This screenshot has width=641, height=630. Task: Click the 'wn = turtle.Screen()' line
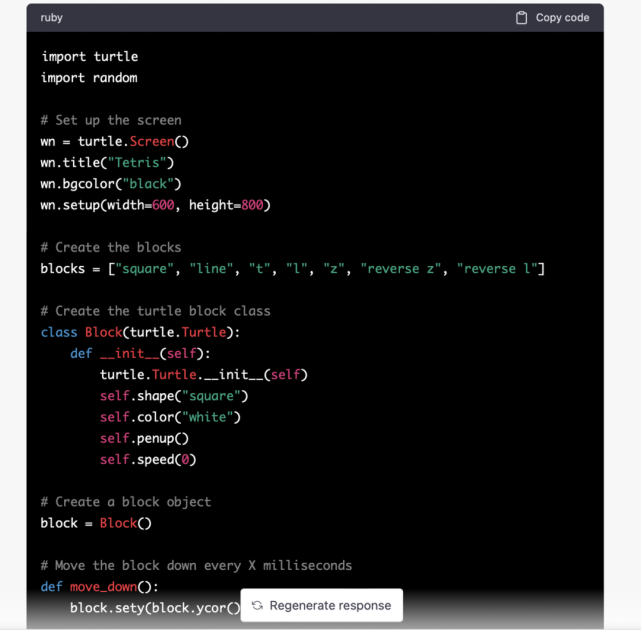click(114, 141)
